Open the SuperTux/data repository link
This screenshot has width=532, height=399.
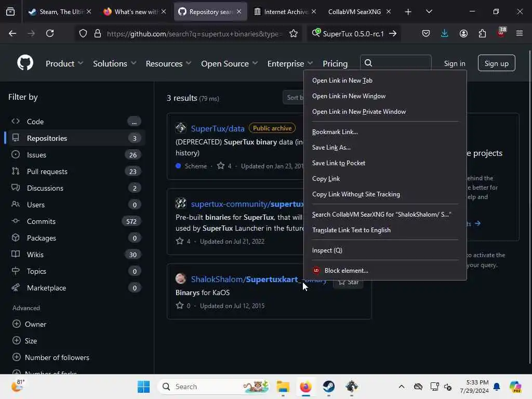click(x=218, y=128)
